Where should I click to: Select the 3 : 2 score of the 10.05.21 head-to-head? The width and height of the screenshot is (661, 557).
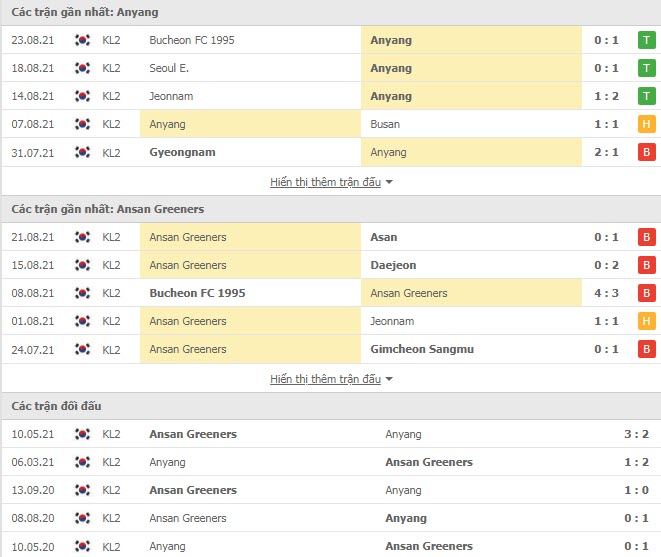coord(636,434)
